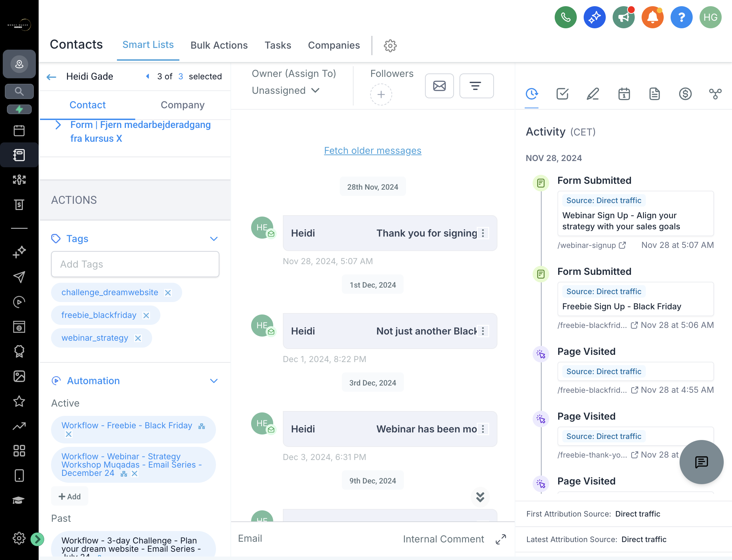Expand Form Fjern medarbejderadgang item
Image resolution: width=732 pixels, height=560 pixels.
pyautogui.click(x=58, y=125)
